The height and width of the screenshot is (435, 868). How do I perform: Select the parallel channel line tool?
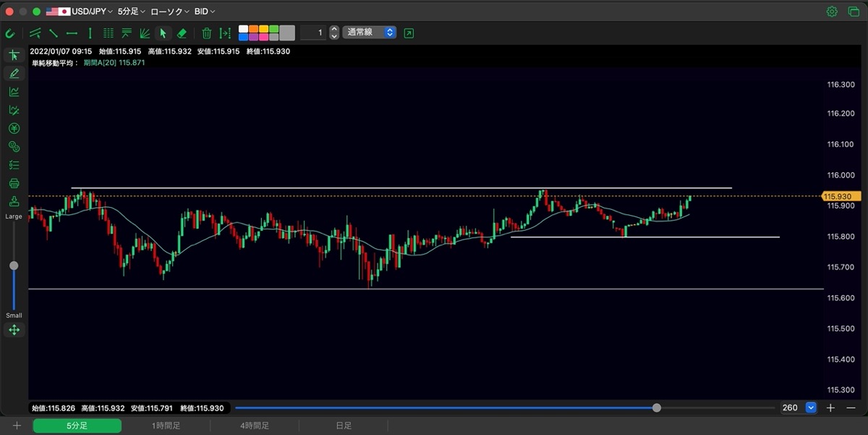click(x=35, y=33)
